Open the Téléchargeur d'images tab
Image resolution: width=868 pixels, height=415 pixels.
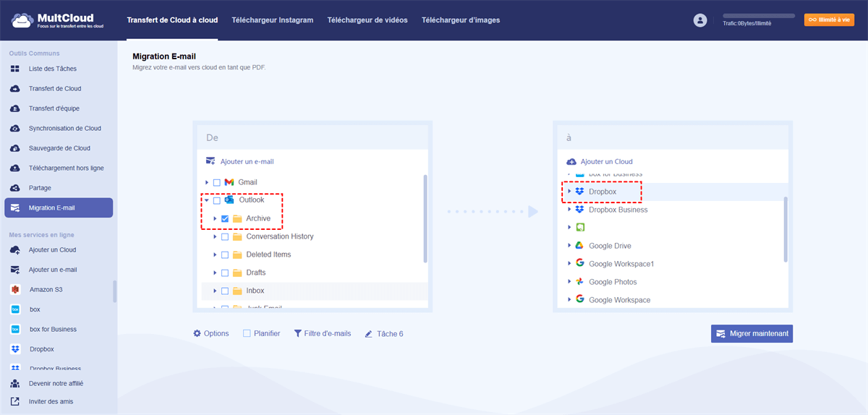461,20
